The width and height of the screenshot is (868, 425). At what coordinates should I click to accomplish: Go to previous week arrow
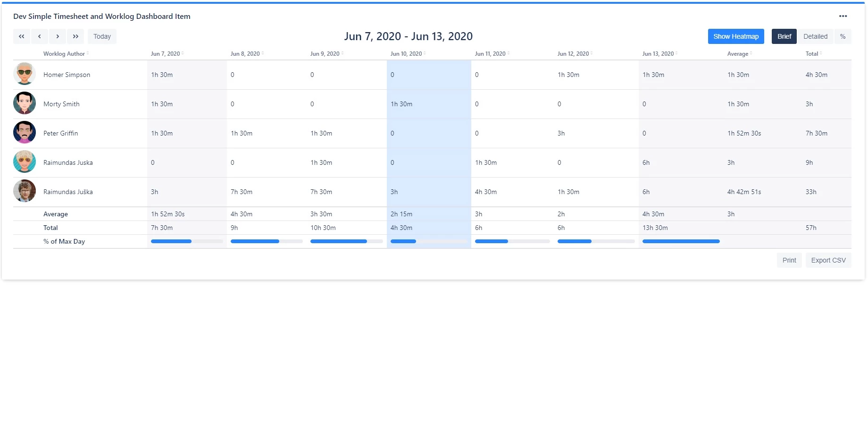tap(40, 36)
